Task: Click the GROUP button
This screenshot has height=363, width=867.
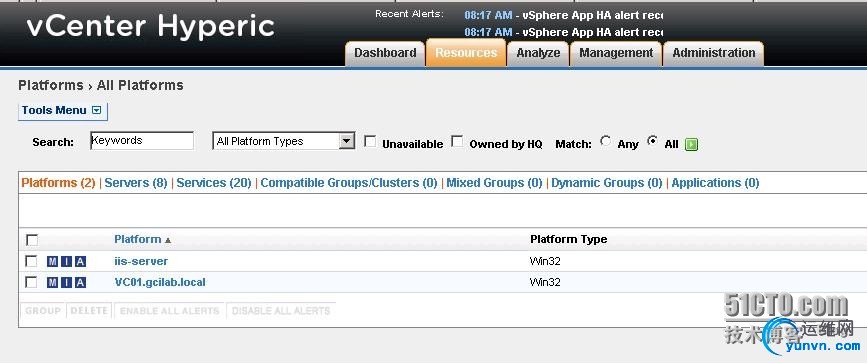Action: [43, 311]
